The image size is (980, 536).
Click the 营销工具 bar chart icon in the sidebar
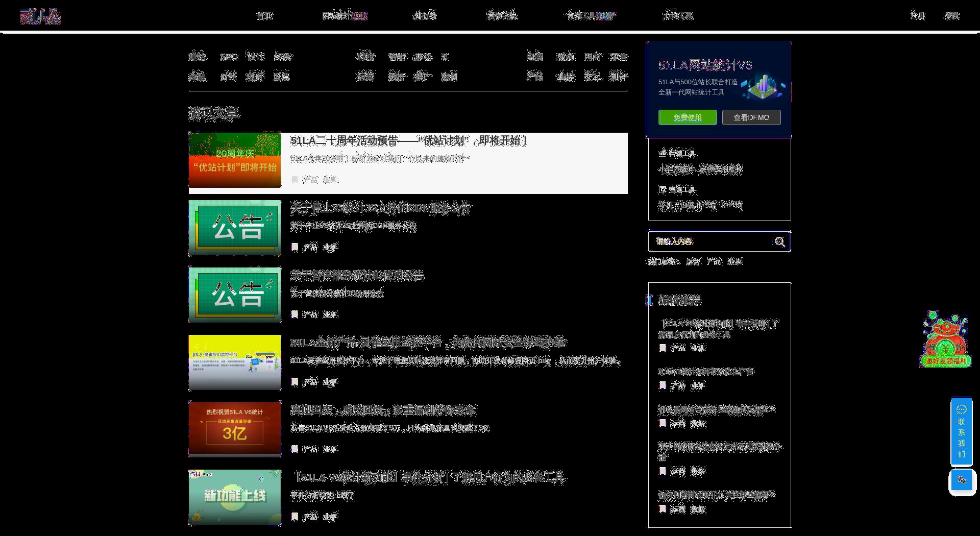click(663, 153)
